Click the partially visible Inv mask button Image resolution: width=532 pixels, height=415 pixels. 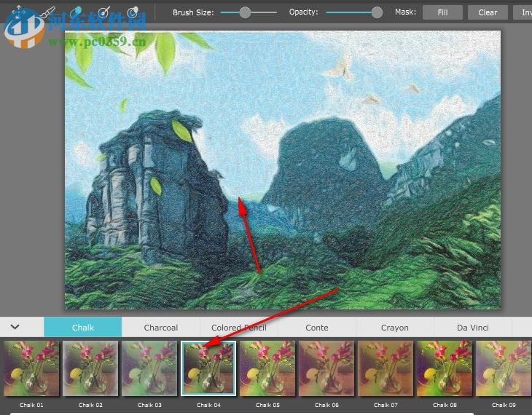point(523,12)
